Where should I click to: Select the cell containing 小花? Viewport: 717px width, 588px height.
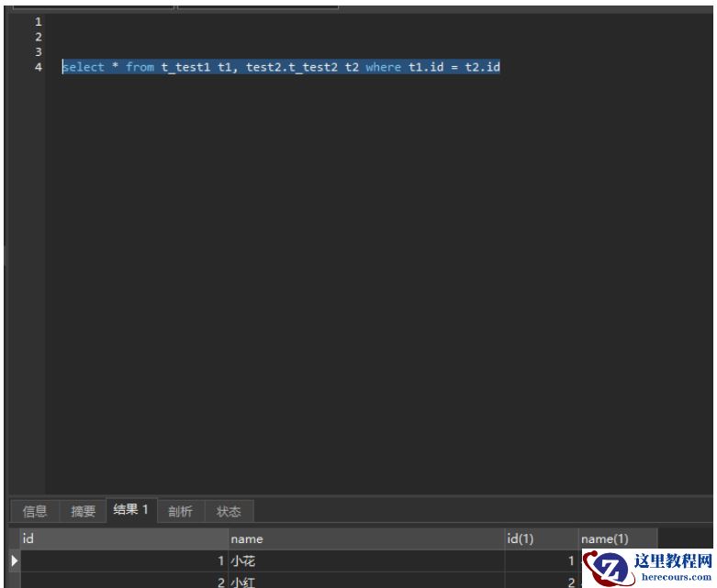(366, 560)
